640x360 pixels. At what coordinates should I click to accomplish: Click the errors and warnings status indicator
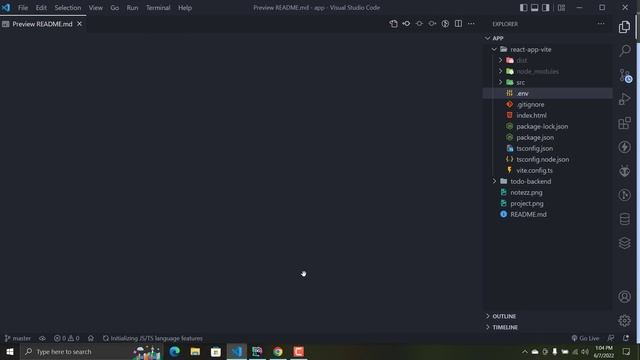click(67, 338)
